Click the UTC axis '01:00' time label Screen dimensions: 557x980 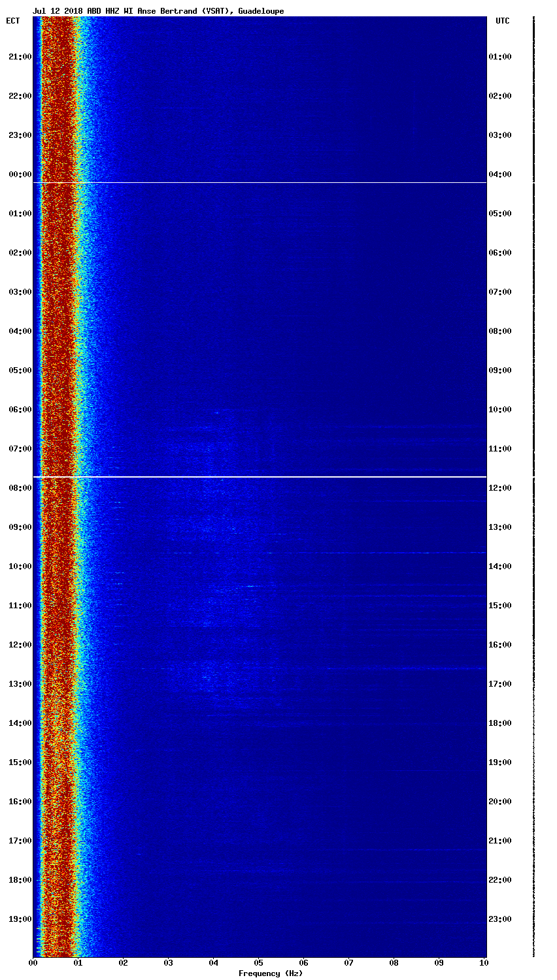click(x=500, y=57)
